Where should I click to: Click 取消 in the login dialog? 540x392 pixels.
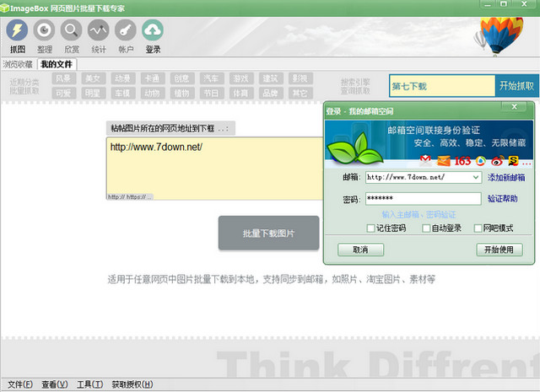click(360, 250)
